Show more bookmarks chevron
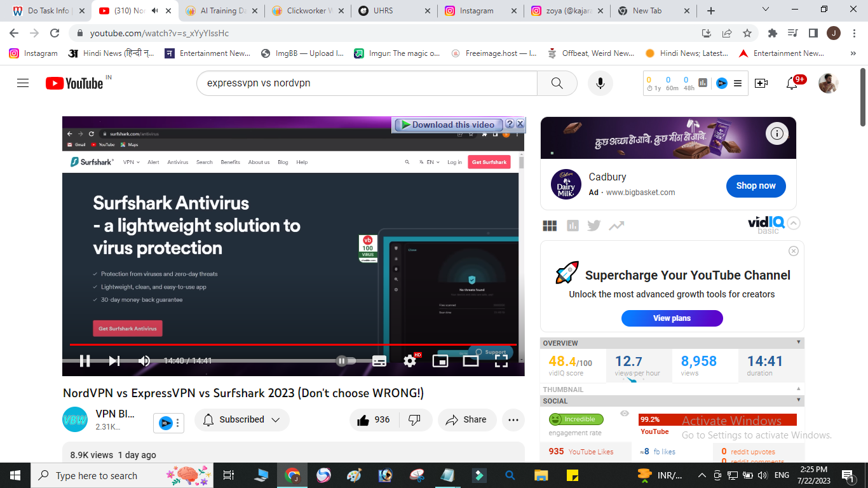The height and width of the screenshot is (488, 868). (x=853, y=53)
